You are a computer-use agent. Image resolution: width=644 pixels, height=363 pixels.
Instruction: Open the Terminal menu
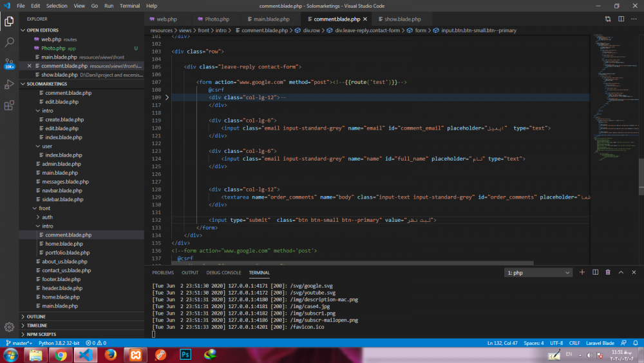pos(129,6)
